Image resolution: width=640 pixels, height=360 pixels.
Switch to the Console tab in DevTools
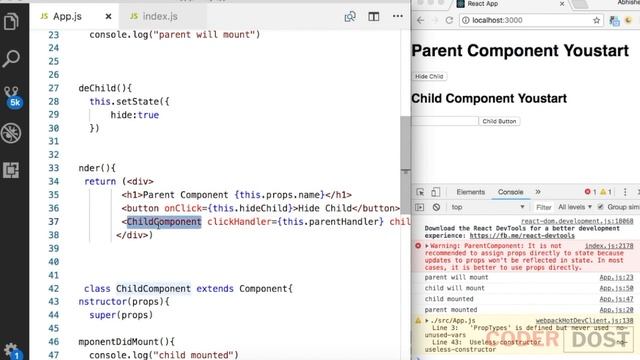click(510, 192)
